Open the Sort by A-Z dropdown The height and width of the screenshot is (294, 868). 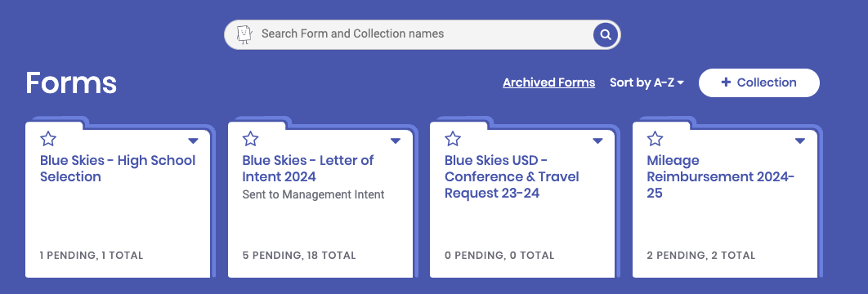(x=647, y=83)
